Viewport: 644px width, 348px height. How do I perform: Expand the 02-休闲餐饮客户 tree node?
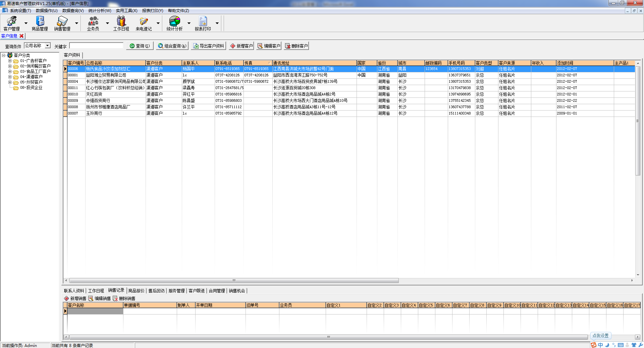pyautogui.click(x=10, y=66)
